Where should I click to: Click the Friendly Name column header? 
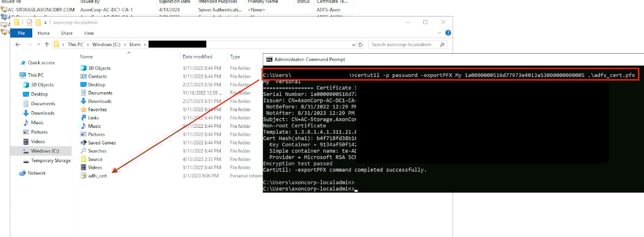point(262,2)
